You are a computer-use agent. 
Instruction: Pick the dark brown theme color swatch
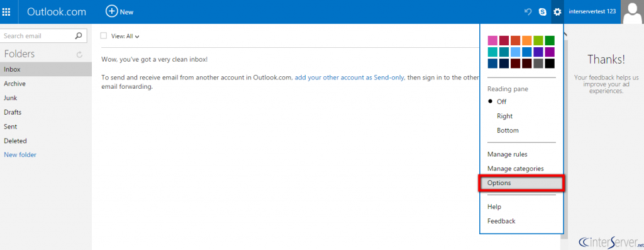[x=527, y=64]
